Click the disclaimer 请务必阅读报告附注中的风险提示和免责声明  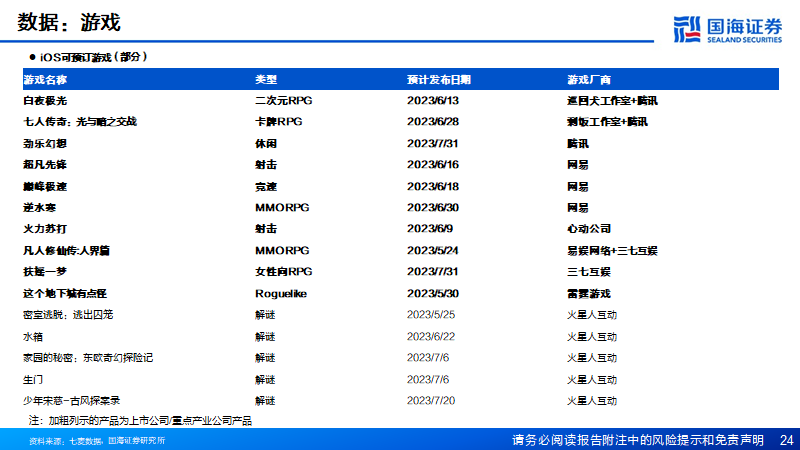pos(638,440)
